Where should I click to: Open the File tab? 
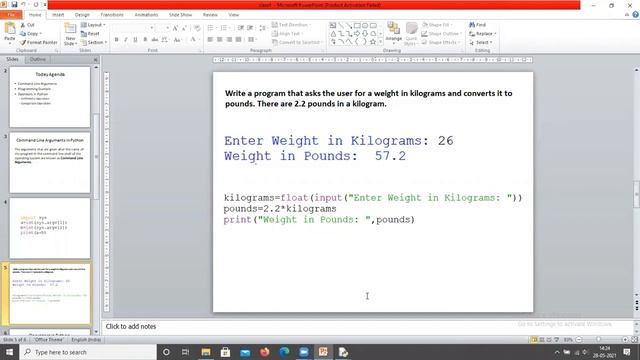click(x=11, y=15)
